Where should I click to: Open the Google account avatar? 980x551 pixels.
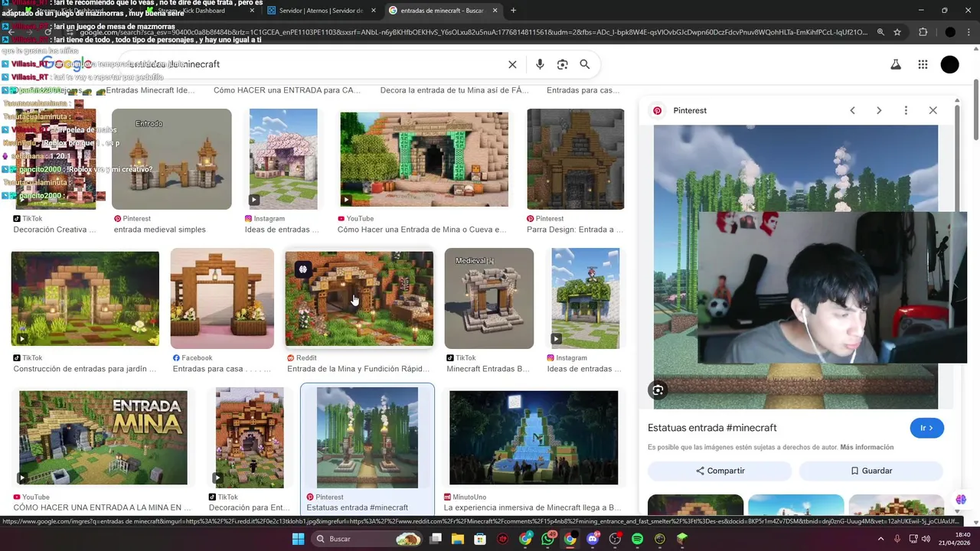[949, 65]
